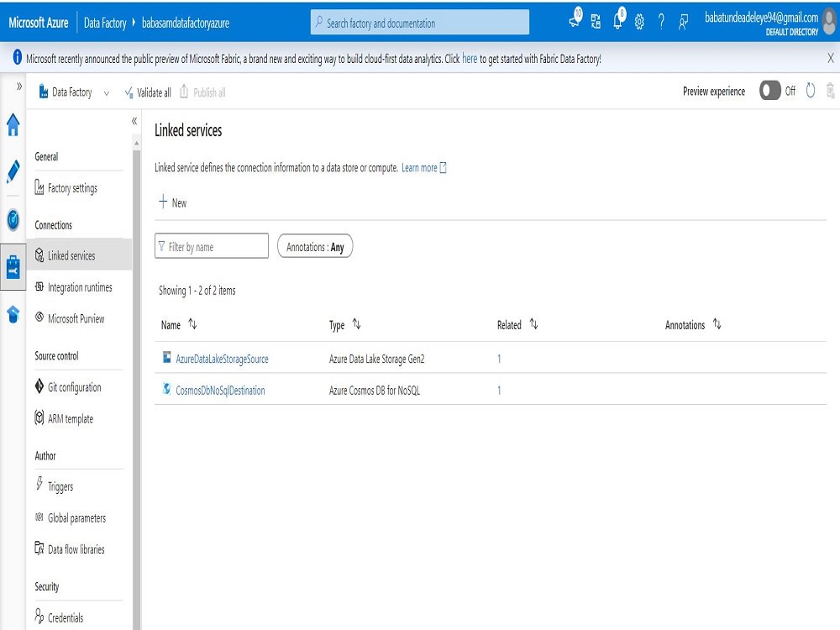Click related count for AzureDataLakeStorageSource
The image size is (840, 630).
tap(499, 359)
